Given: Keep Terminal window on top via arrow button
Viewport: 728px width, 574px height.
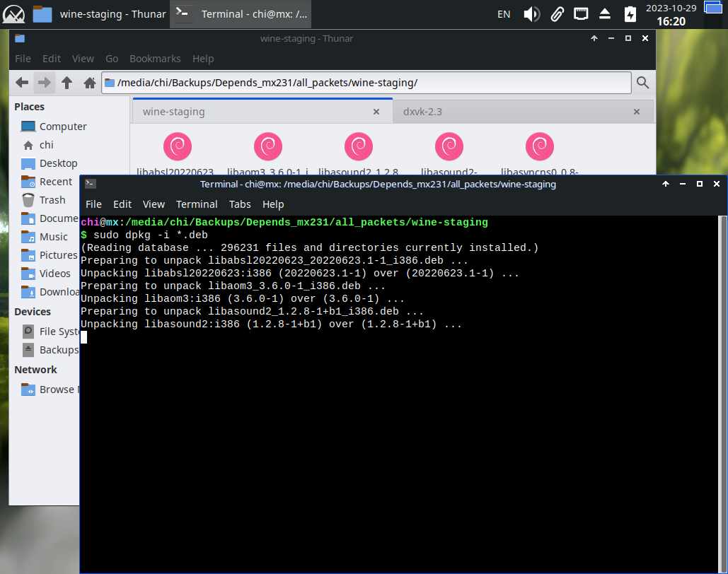Looking at the screenshot, I should [x=665, y=184].
